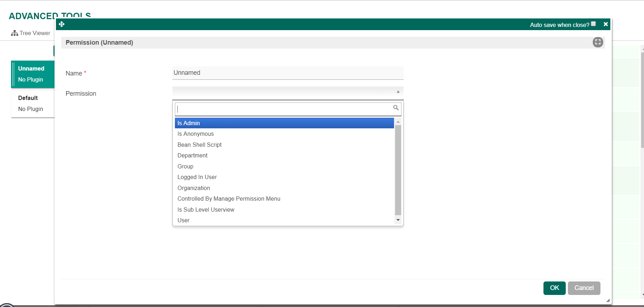Screen dimensions: 644x307
Task: Select Controlled By Manage Permission Menu
Action: tap(229, 199)
